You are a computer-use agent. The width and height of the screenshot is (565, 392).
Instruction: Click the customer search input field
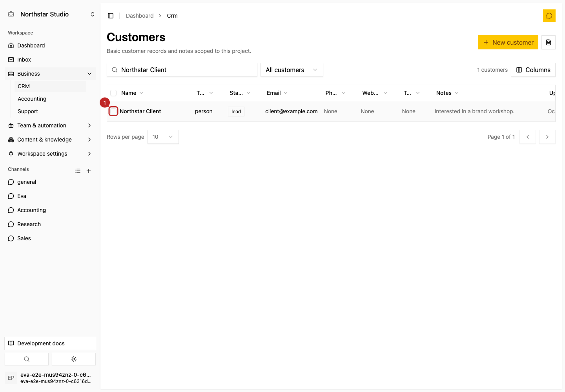click(182, 70)
